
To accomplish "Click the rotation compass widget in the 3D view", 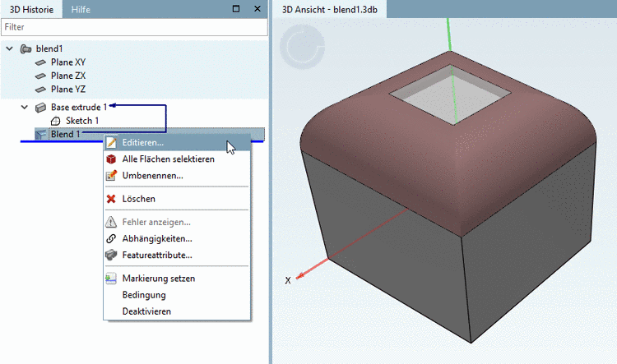I will 302,46.
